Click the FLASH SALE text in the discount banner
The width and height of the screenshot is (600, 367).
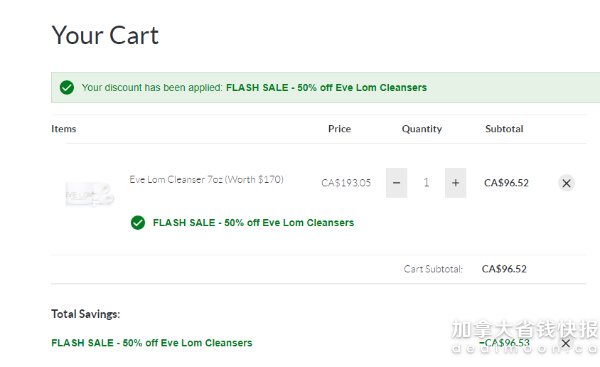(x=326, y=88)
